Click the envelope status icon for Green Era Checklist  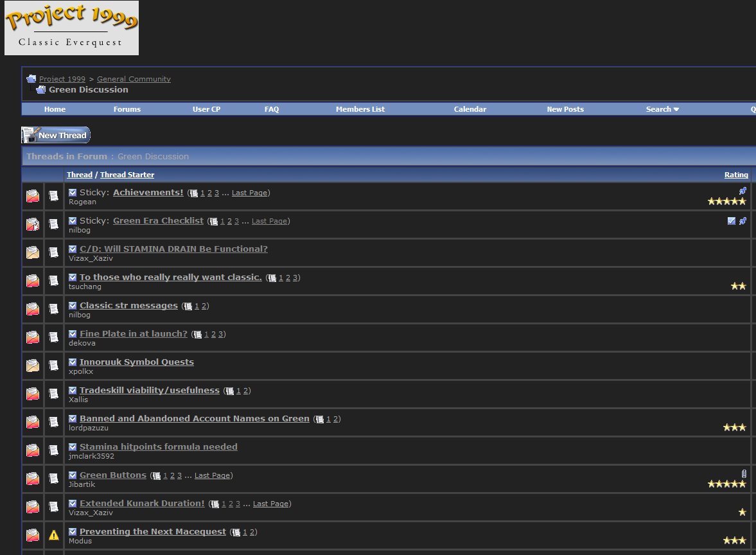(33, 224)
